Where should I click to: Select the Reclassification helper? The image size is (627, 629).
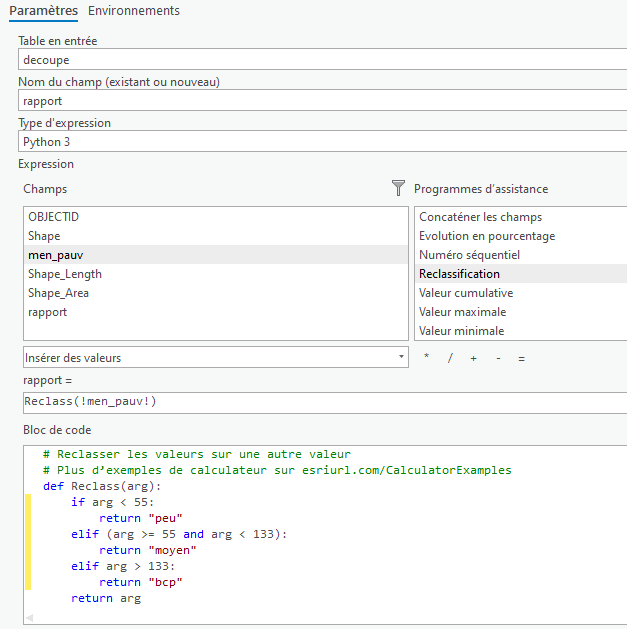tap(460, 274)
